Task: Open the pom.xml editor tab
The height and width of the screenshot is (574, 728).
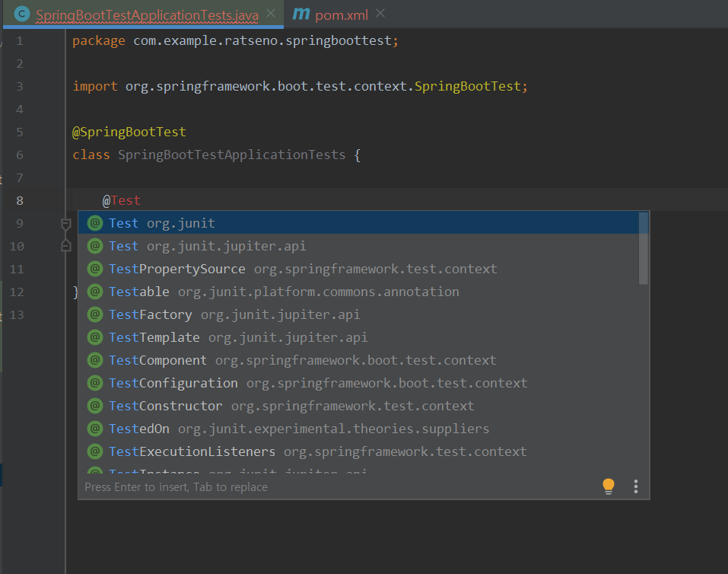Action: pyautogui.click(x=342, y=15)
